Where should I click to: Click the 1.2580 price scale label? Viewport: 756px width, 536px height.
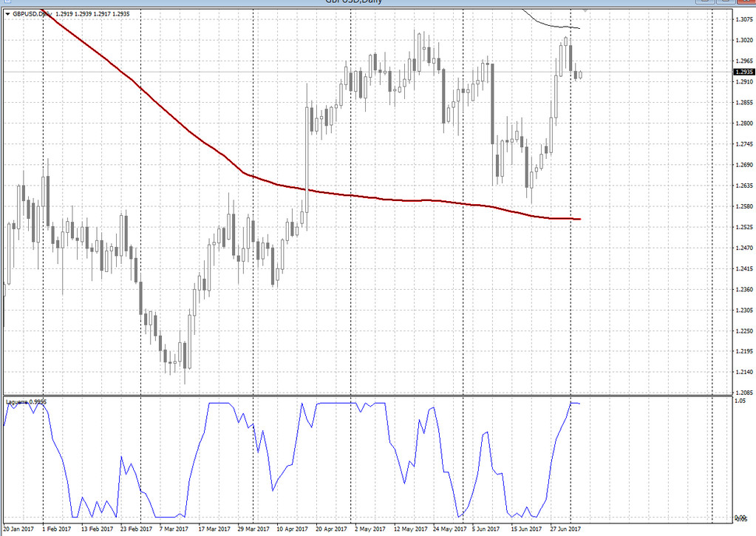[x=743, y=206]
